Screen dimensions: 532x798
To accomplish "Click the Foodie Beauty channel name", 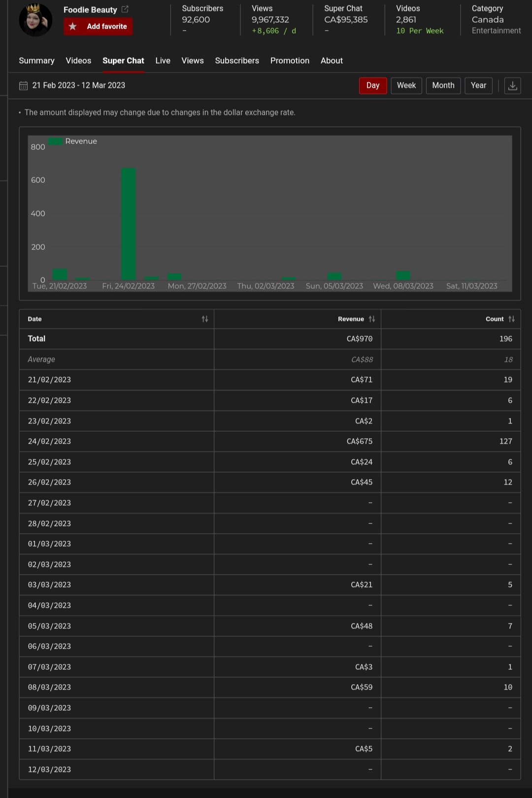I will [90, 10].
